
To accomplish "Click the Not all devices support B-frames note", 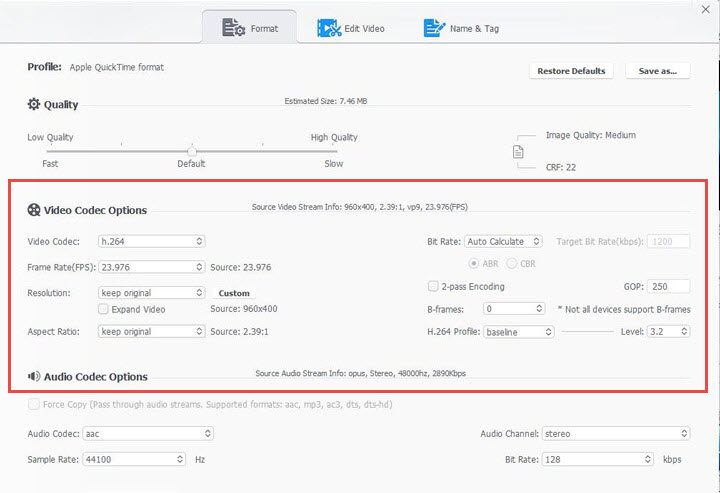I will pyautogui.click(x=624, y=309).
